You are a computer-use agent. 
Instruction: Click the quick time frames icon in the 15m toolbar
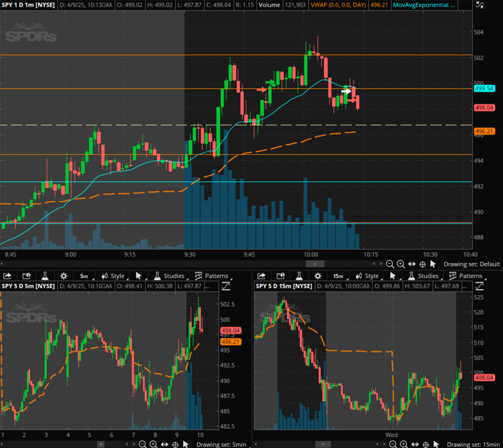coord(280,276)
